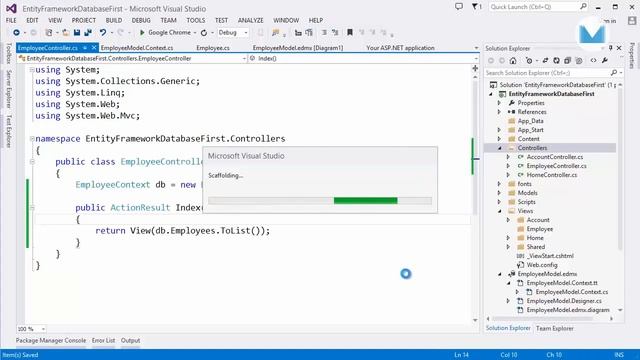Click the Solution Explorer horizontal scrollbar
The image size is (640, 360).
click(x=543, y=319)
